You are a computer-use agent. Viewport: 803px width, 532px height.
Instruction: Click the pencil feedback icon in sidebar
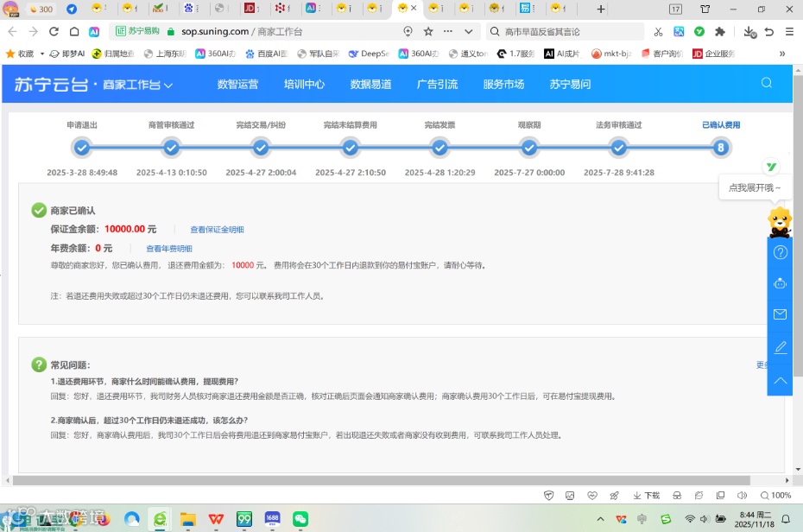(x=780, y=347)
